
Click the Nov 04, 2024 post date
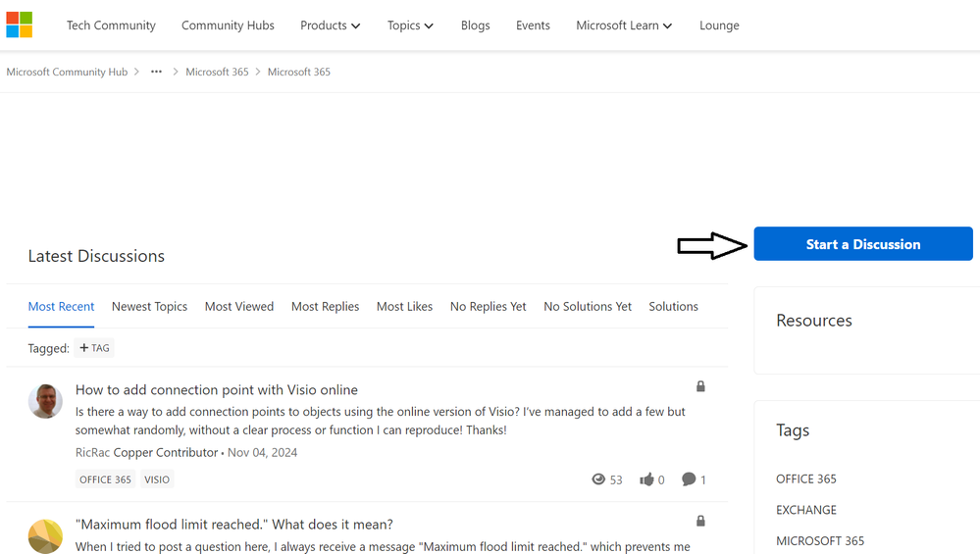(263, 452)
